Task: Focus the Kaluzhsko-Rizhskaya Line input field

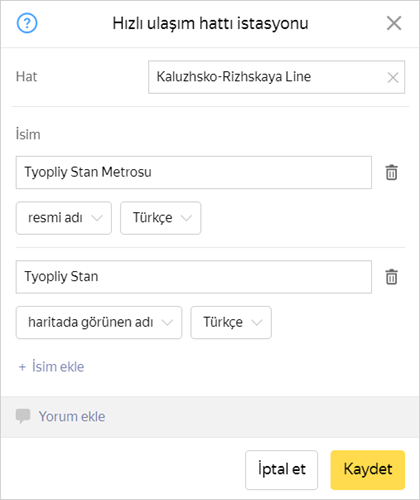Action: coord(276,77)
